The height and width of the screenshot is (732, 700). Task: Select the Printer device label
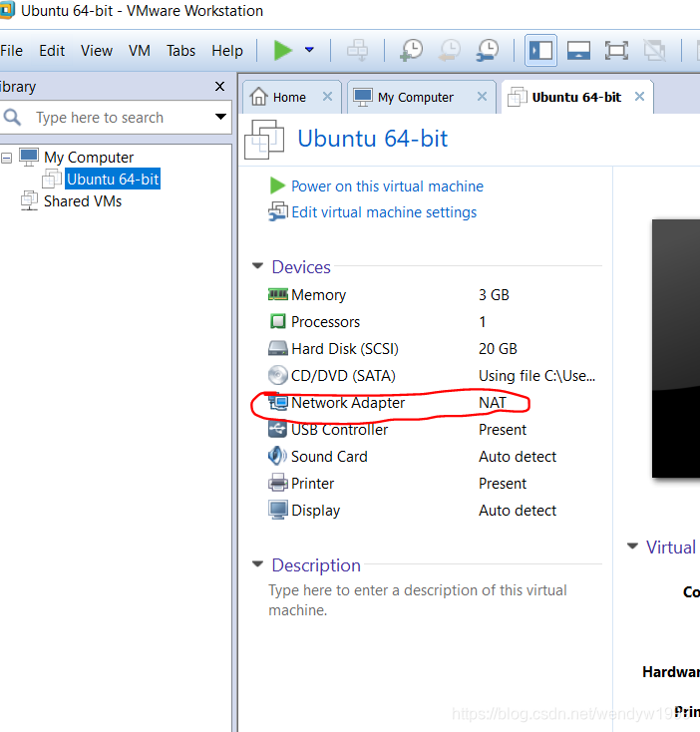pos(313,484)
